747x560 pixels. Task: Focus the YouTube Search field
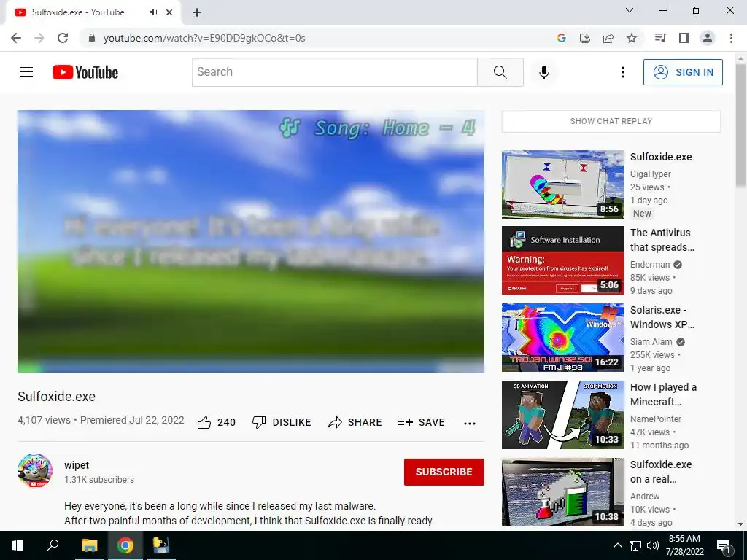pyautogui.click(x=335, y=72)
